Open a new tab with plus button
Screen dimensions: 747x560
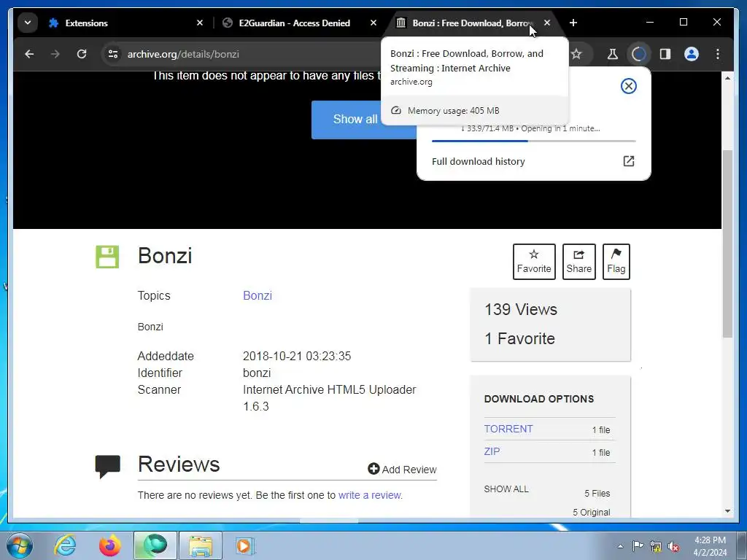[x=573, y=23]
